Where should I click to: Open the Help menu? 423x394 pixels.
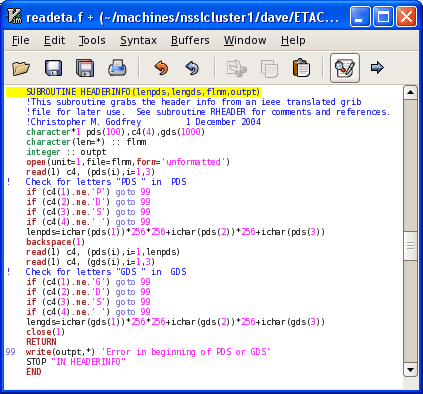(293, 40)
